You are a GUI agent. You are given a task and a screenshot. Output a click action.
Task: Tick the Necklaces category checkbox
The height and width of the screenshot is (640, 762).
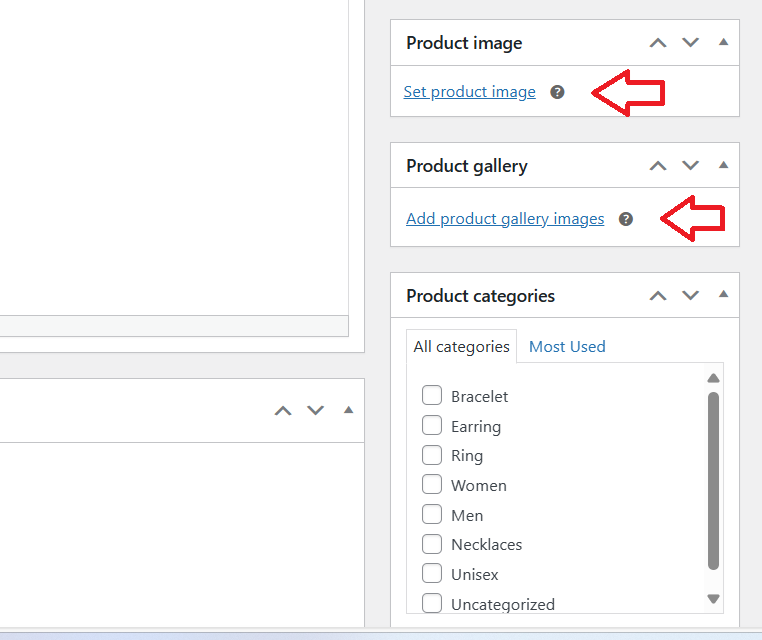coord(432,544)
